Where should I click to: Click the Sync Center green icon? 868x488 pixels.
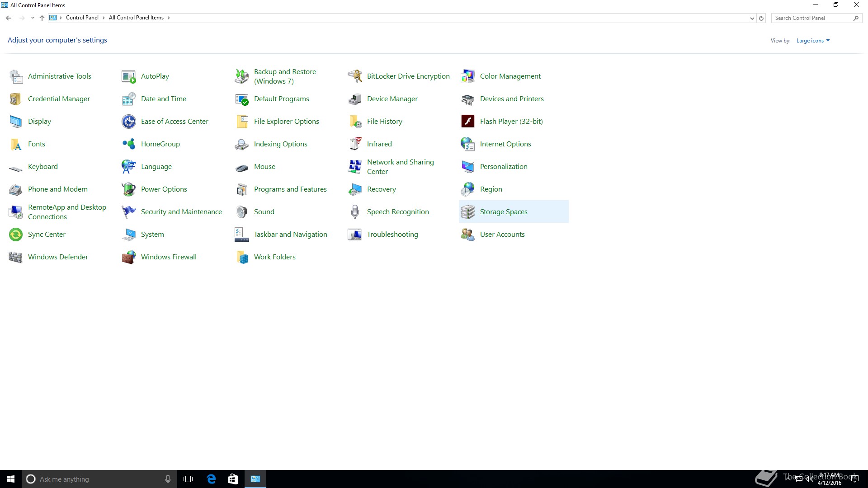[16, 235]
